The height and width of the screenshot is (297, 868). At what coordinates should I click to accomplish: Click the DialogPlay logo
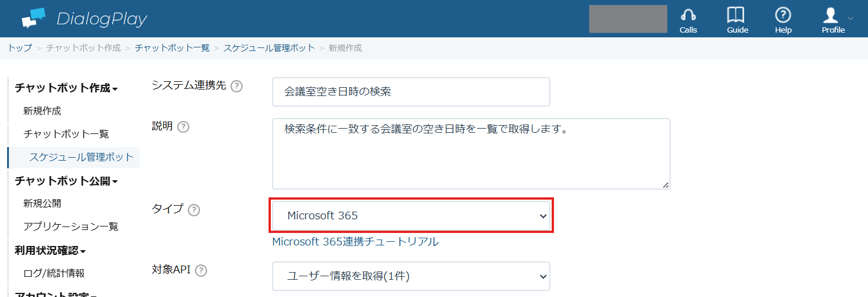tap(84, 19)
